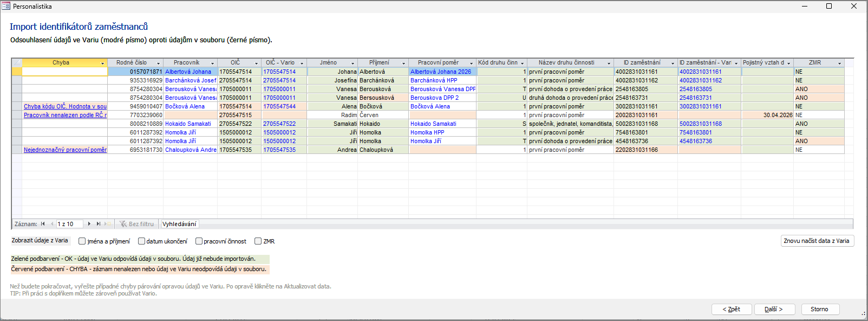
Task: Click the Příjmení column header
Action: [x=379, y=63]
